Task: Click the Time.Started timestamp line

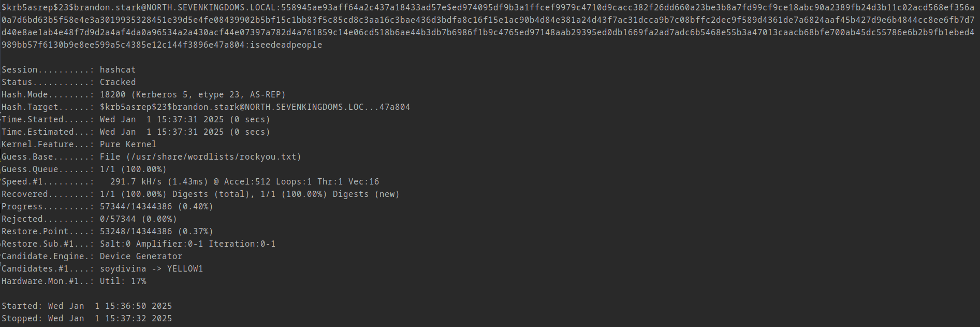Action: (x=136, y=120)
